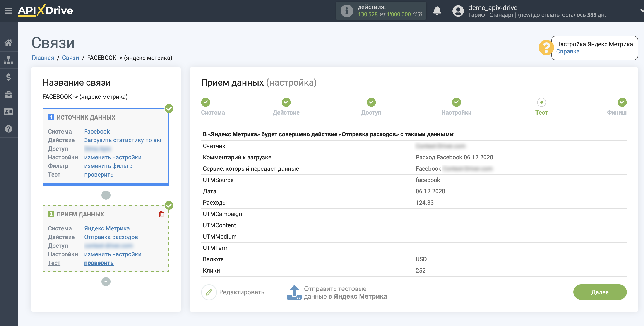Viewport: 644px width, 326px height.
Task: Click the green check on data receiver block
Action: (169, 206)
